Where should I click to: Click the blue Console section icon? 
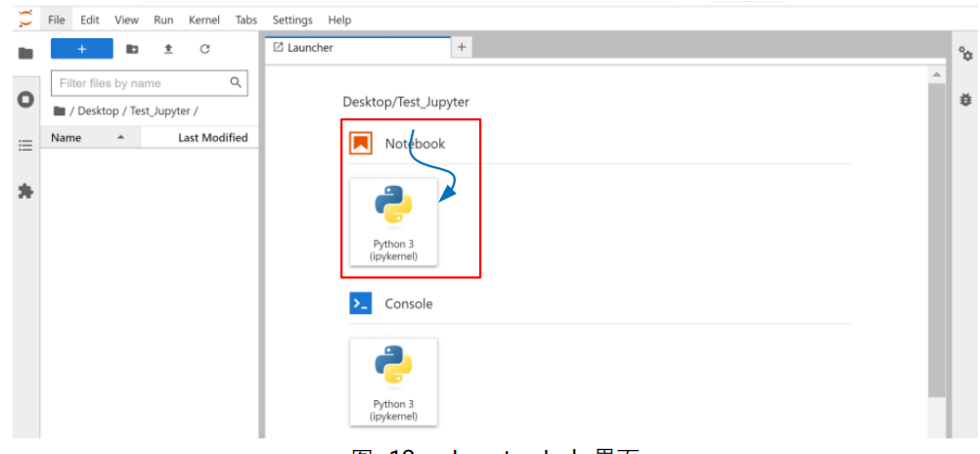(361, 303)
